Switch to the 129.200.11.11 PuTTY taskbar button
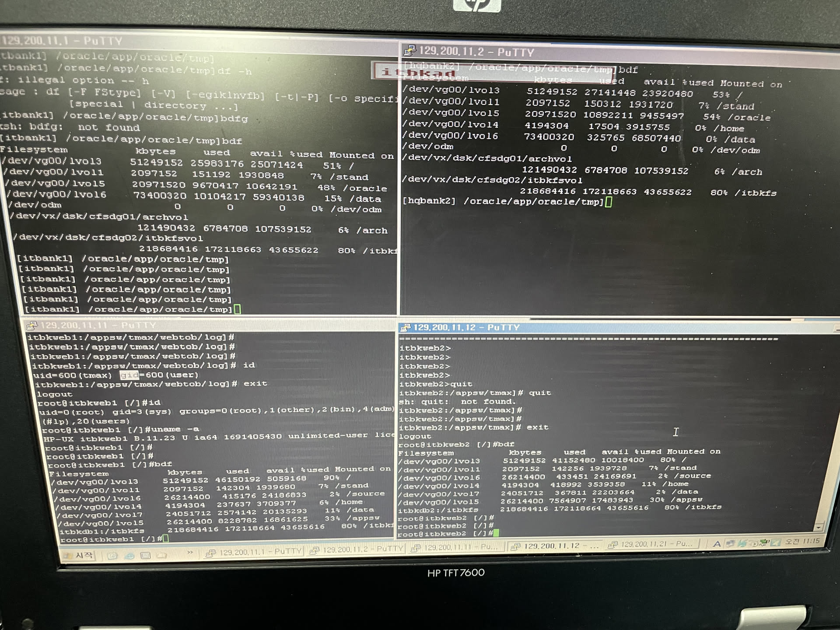The image size is (840, 630). point(455,547)
